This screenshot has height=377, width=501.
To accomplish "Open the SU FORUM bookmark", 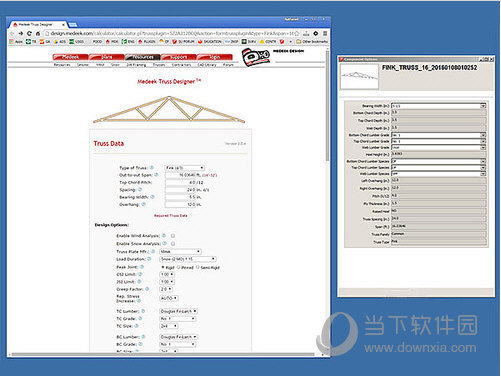I will click(x=183, y=42).
